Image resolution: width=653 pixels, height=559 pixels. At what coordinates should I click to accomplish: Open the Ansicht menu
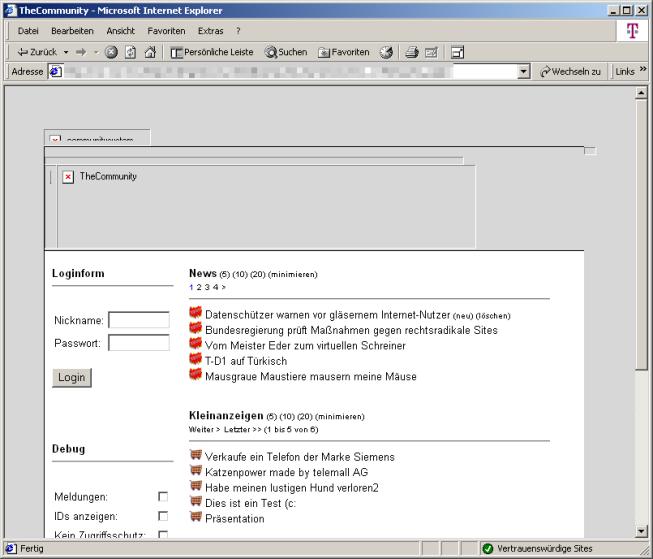[120, 31]
